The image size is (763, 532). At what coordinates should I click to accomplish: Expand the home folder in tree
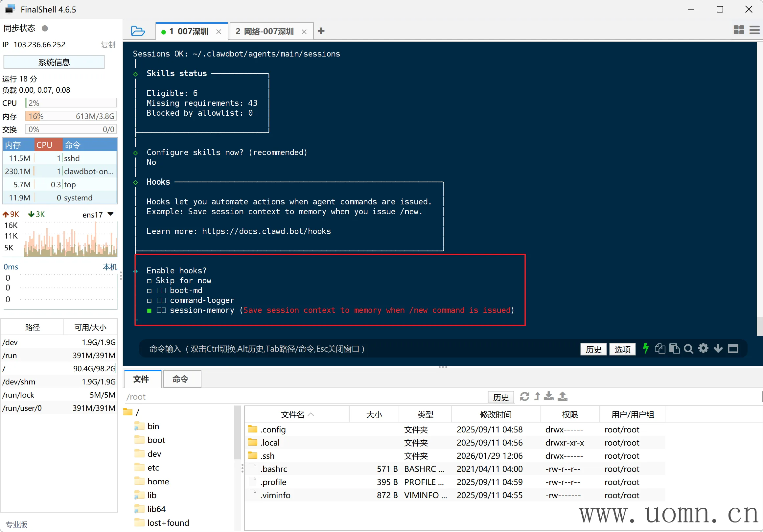click(x=158, y=481)
